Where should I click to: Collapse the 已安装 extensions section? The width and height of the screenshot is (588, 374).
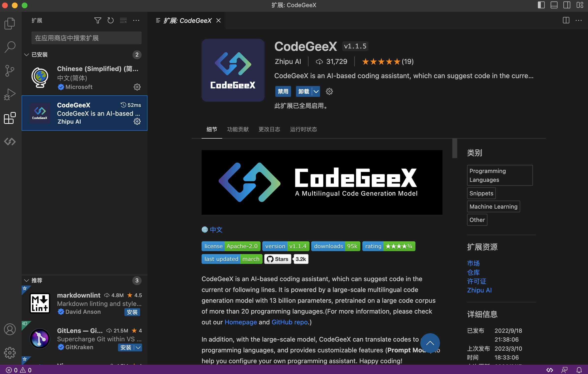(x=27, y=55)
